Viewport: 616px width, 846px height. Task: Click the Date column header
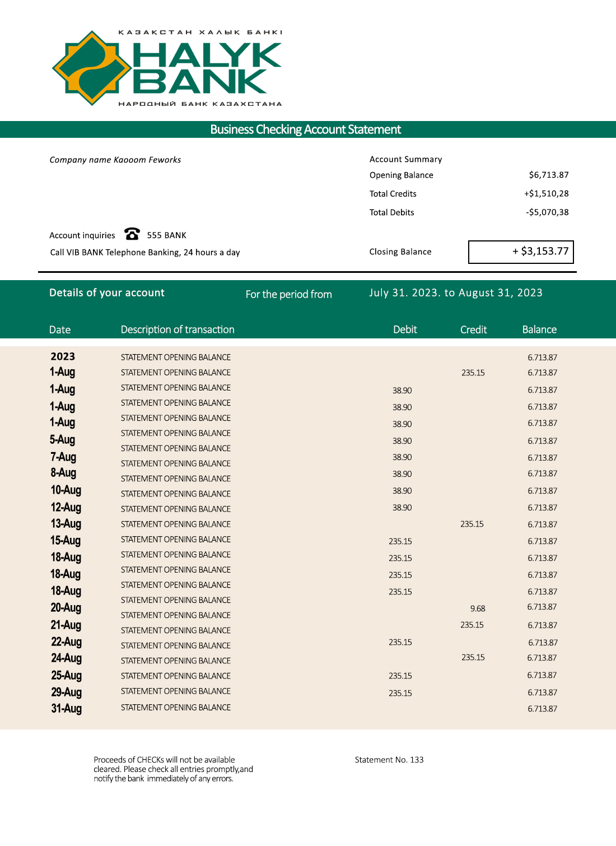coord(60,329)
